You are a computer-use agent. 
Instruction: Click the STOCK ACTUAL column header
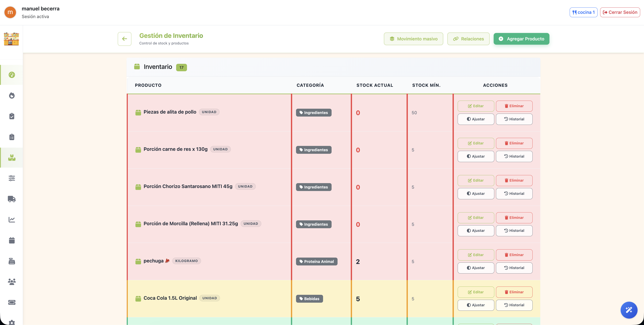(x=375, y=85)
